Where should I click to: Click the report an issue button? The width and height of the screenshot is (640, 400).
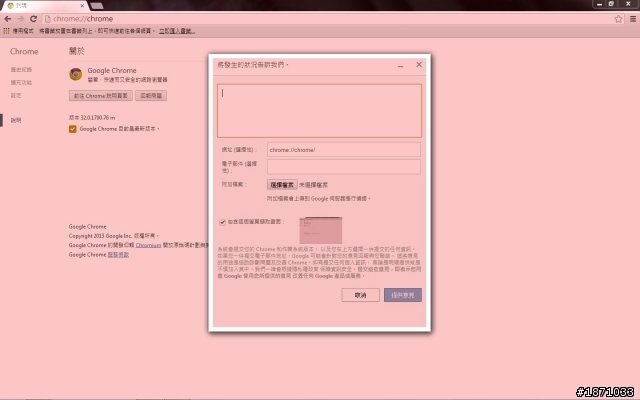151,96
